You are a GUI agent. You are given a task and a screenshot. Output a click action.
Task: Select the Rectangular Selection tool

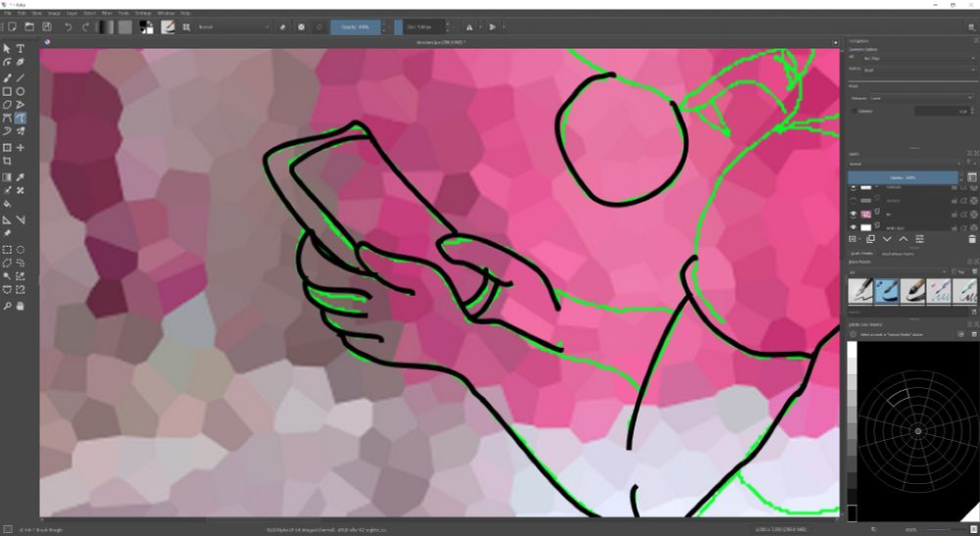[7, 250]
